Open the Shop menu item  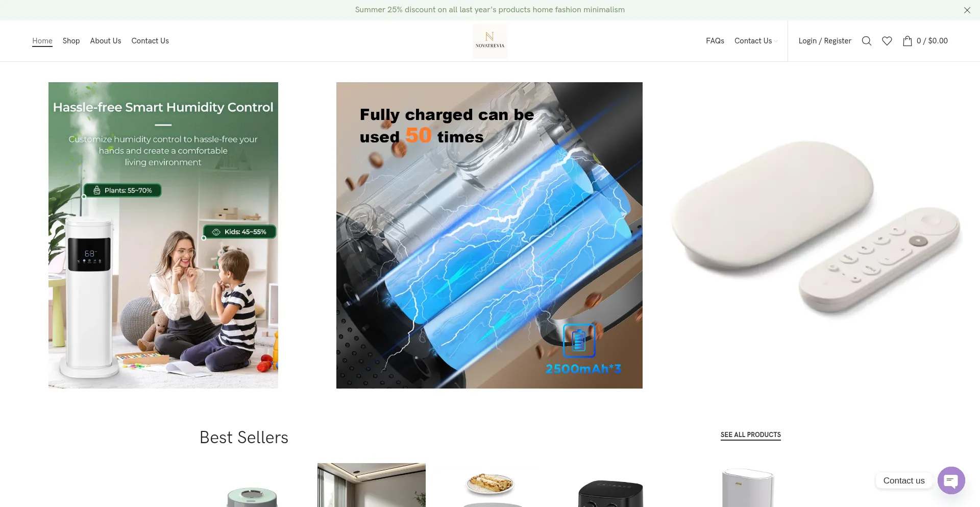(x=71, y=41)
